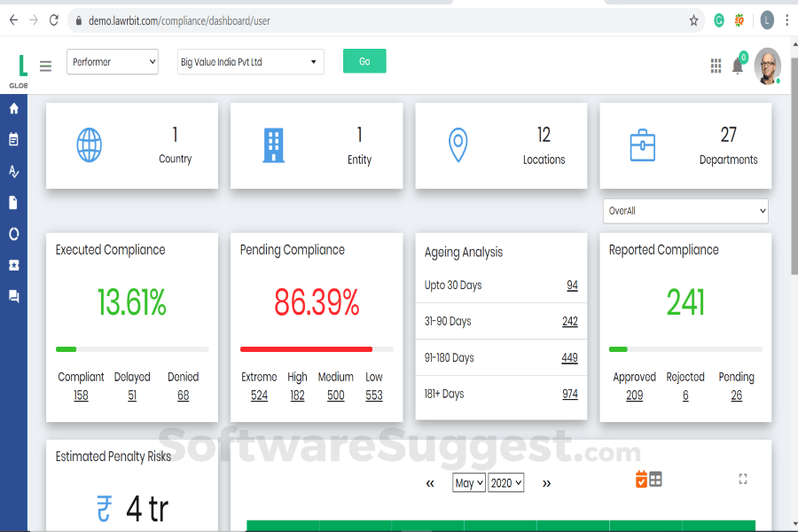This screenshot has width=798, height=532.
Task: Open the May month selector
Action: [468, 482]
